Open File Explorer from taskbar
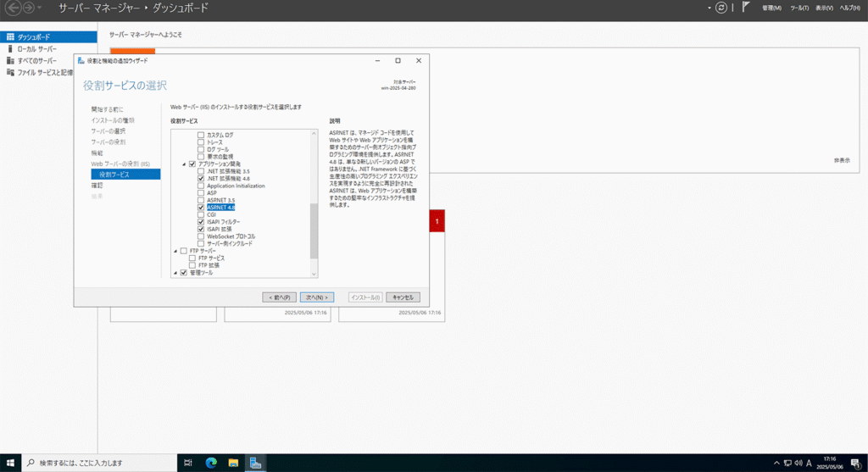The width and height of the screenshot is (868, 472). point(233,463)
